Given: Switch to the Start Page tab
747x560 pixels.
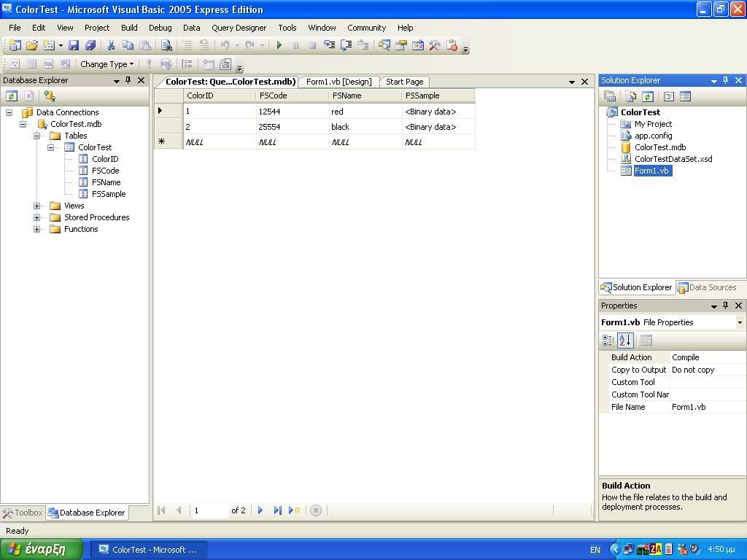Looking at the screenshot, I should point(404,82).
